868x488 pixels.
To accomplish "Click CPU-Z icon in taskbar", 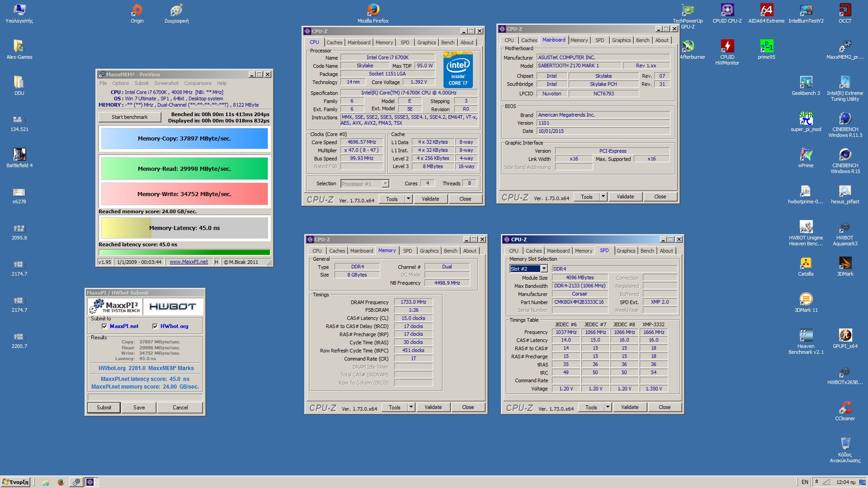I will click(x=90, y=482).
